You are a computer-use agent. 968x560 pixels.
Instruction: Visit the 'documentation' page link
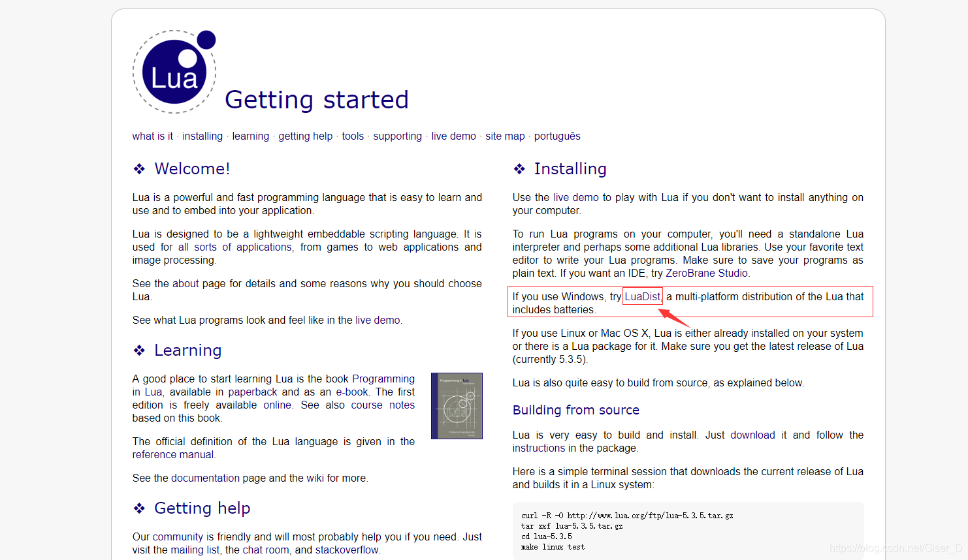[206, 478]
